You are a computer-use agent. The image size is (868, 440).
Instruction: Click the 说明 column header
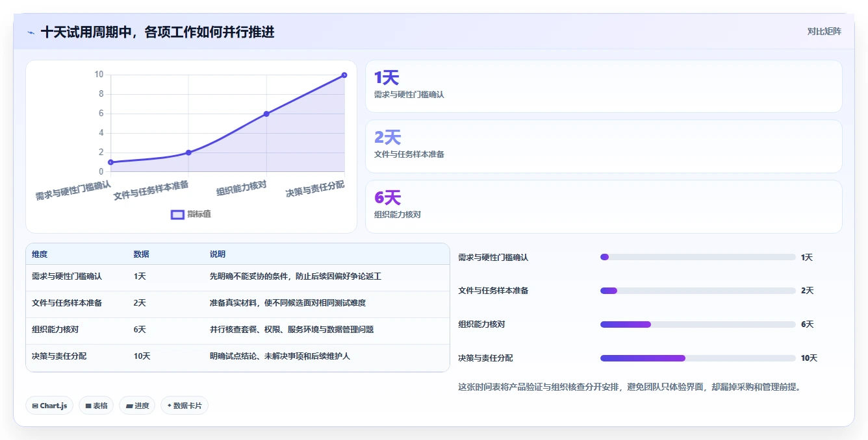point(218,254)
